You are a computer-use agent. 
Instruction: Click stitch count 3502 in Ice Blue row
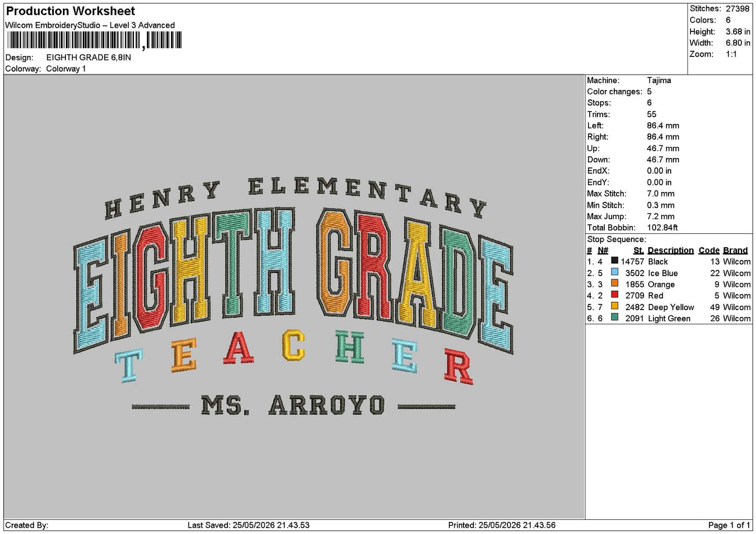[x=635, y=273]
